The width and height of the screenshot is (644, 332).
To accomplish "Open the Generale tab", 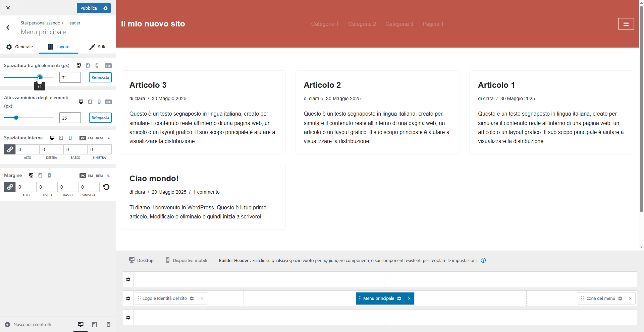I will coord(20,47).
